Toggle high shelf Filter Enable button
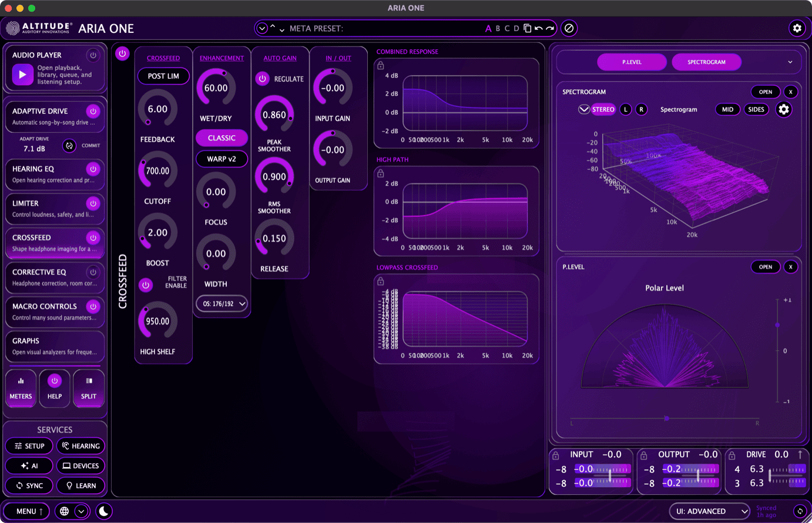This screenshot has width=812, height=523. pos(146,285)
